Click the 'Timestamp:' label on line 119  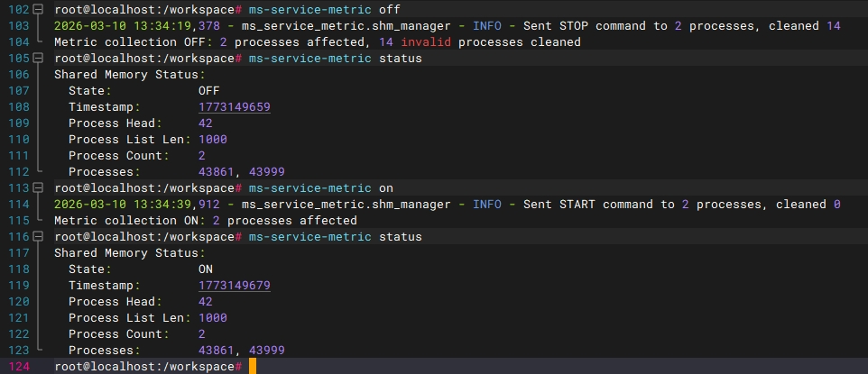pos(104,286)
